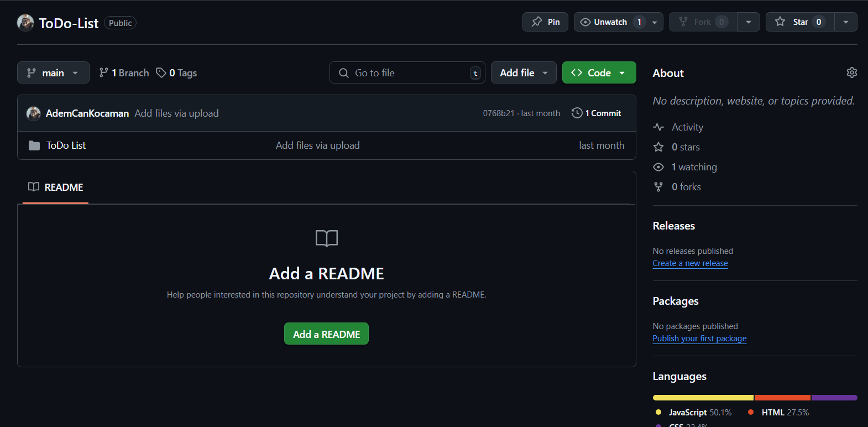Open the main branch selector dropdown
868x427 pixels.
pos(53,72)
